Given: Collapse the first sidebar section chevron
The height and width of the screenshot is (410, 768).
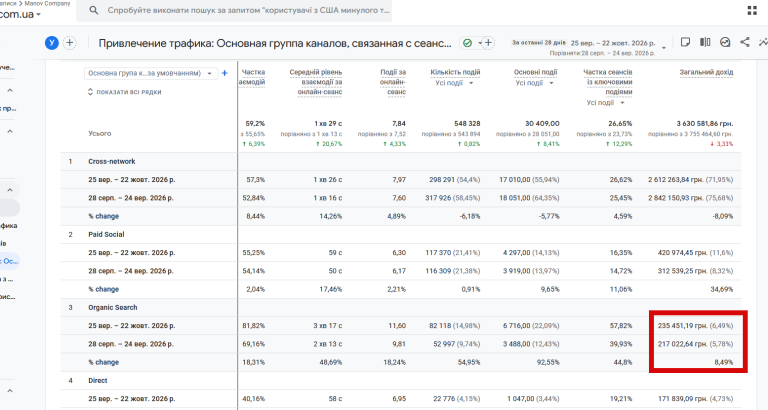Looking at the screenshot, I should [10, 91].
